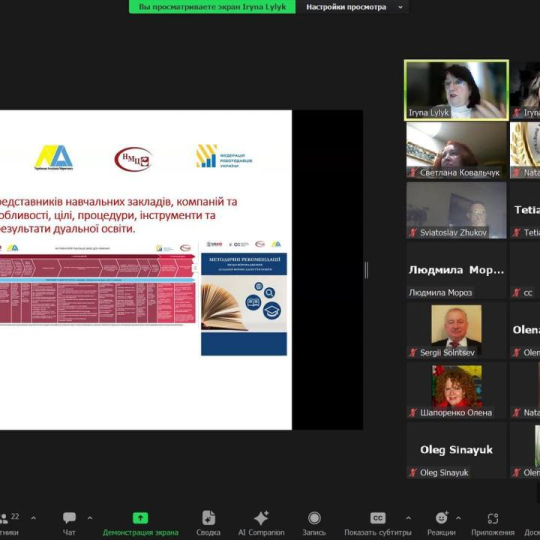Select Шапоренко Олена's video tile

[x=456, y=391]
